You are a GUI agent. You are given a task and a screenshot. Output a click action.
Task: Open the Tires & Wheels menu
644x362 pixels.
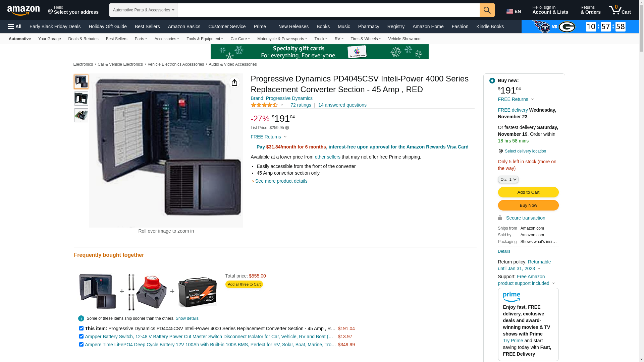pyautogui.click(x=366, y=39)
